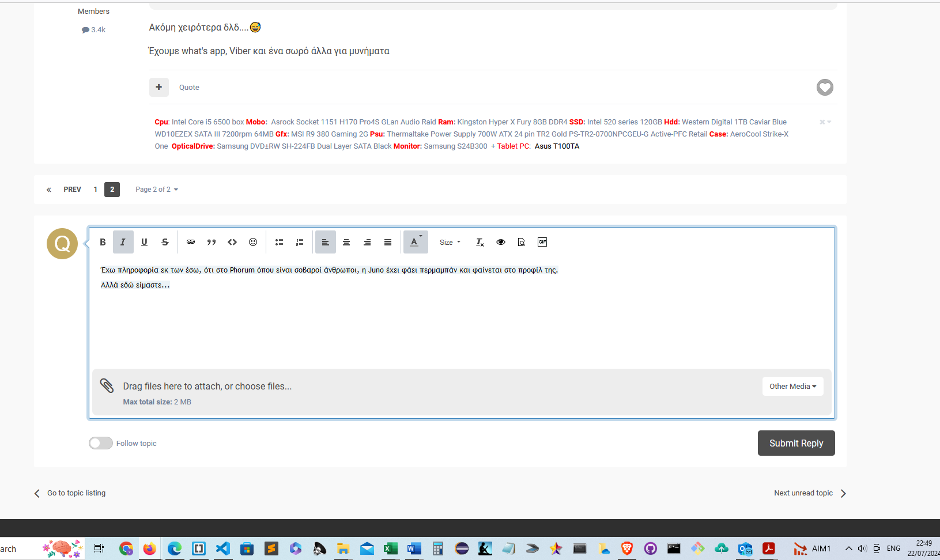
Task: Open Word from the taskbar
Action: coord(414,548)
